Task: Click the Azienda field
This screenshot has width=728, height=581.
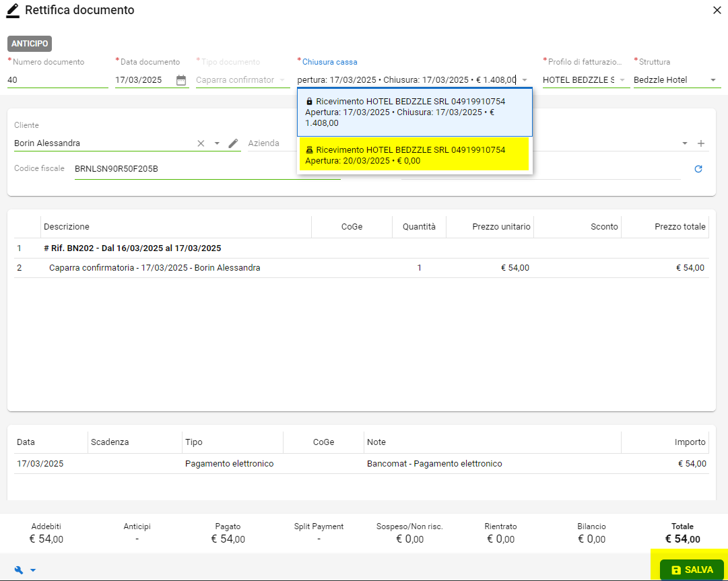Action: (271, 143)
